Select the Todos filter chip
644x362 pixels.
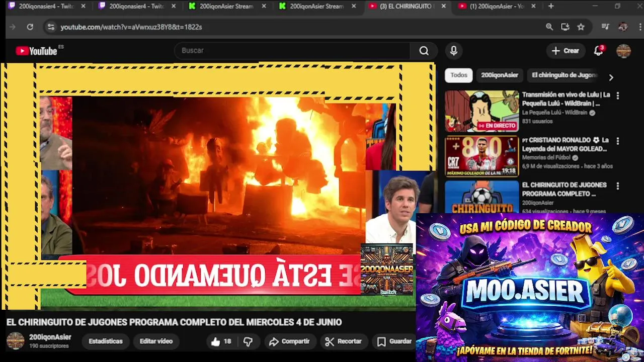[459, 75]
